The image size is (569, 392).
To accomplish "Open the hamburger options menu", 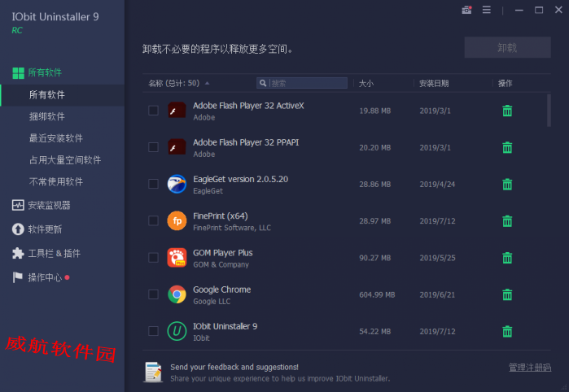I will (486, 10).
